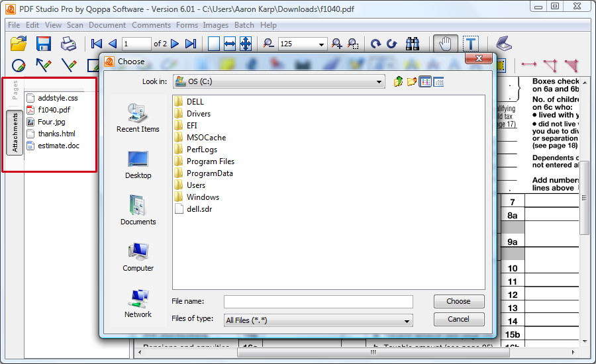
Task: Click the Up One Level icon
Action: 398,81
